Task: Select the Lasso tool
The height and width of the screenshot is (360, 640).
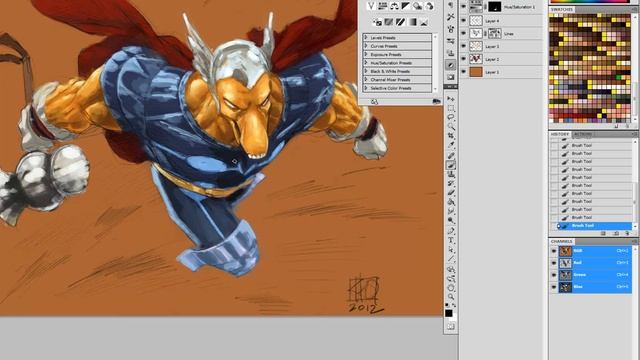Action: coord(451,118)
